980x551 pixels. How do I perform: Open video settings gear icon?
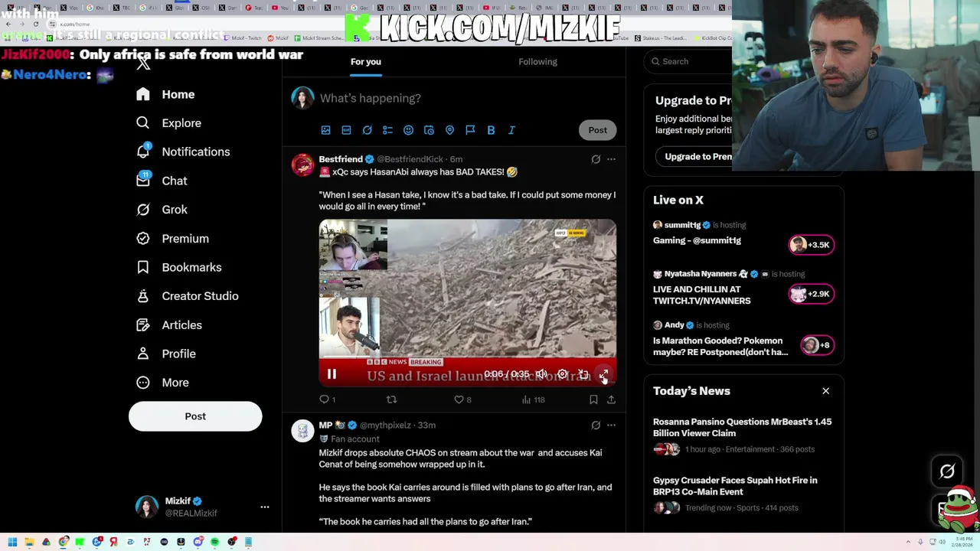point(563,374)
